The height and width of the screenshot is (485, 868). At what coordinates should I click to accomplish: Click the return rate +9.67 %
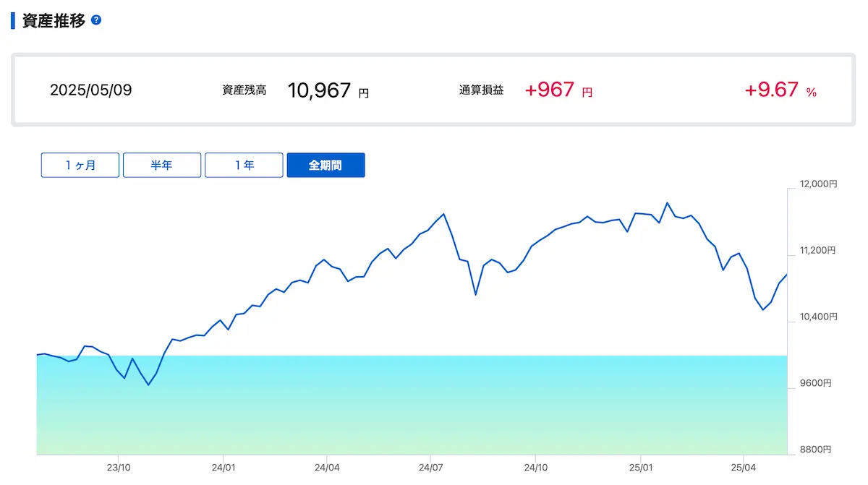[x=780, y=90]
